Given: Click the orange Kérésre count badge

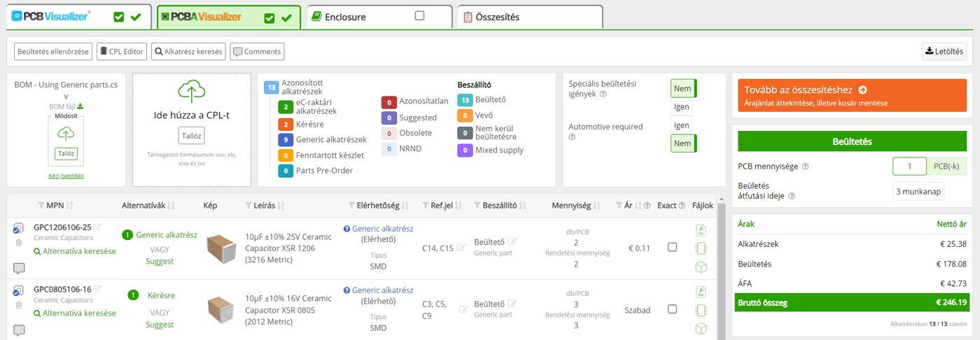Looking at the screenshot, I should point(286,124).
